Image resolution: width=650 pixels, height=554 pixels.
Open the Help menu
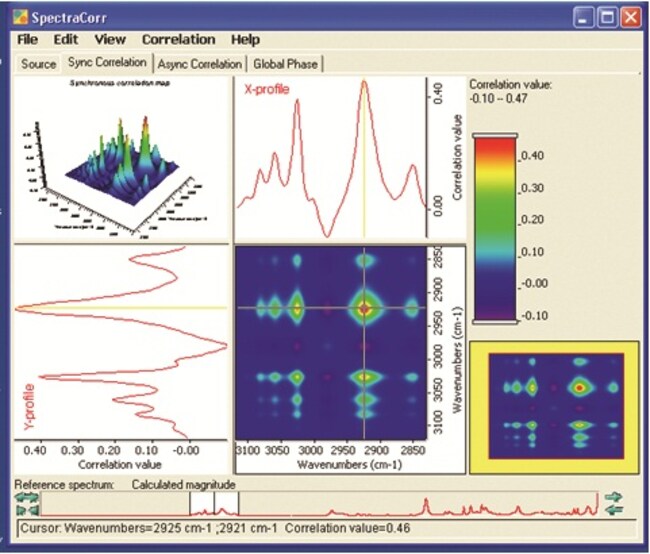coord(245,40)
